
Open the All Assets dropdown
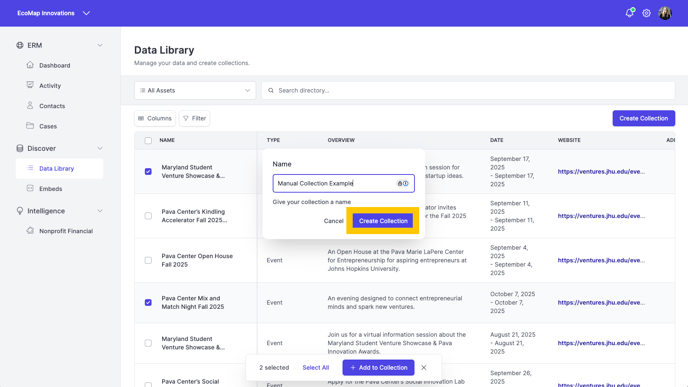click(x=195, y=90)
